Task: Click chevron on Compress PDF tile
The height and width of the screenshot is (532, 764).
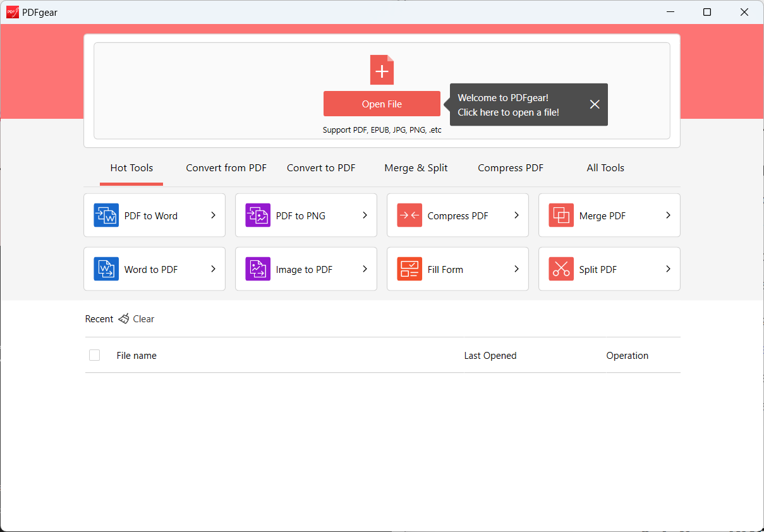Action: point(516,215)
